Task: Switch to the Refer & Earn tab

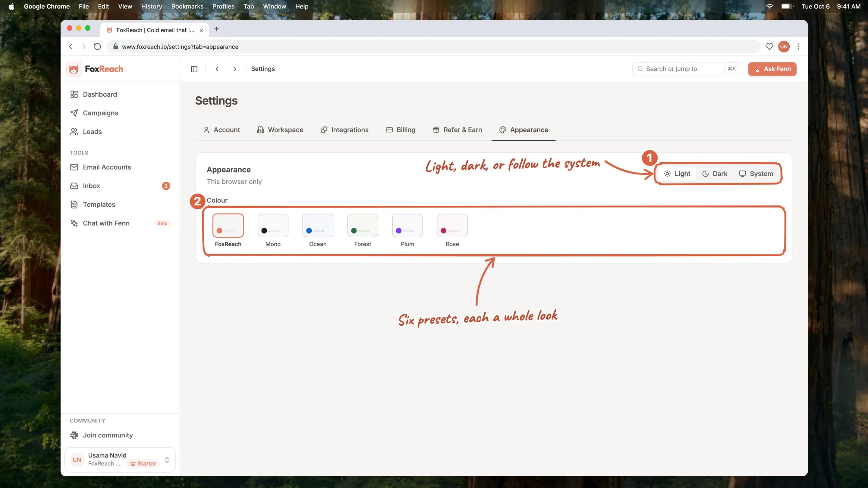Action: [x=457, y=130]
